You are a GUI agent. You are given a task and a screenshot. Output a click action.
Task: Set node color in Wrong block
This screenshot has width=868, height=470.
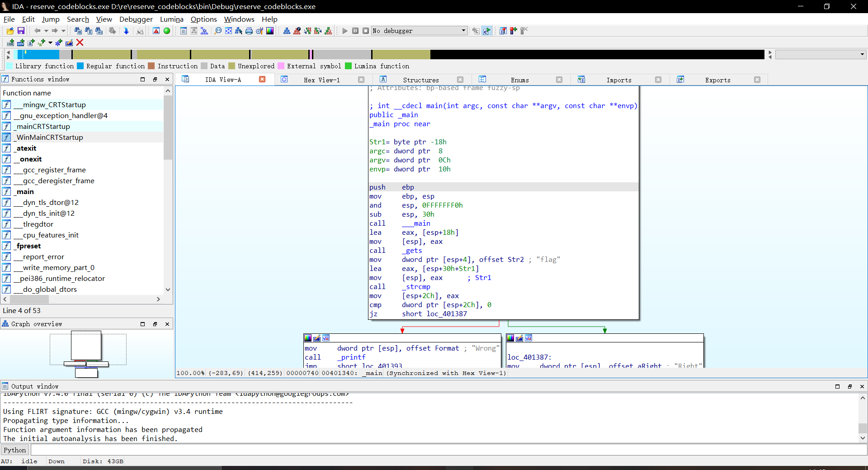coord(308,338)
